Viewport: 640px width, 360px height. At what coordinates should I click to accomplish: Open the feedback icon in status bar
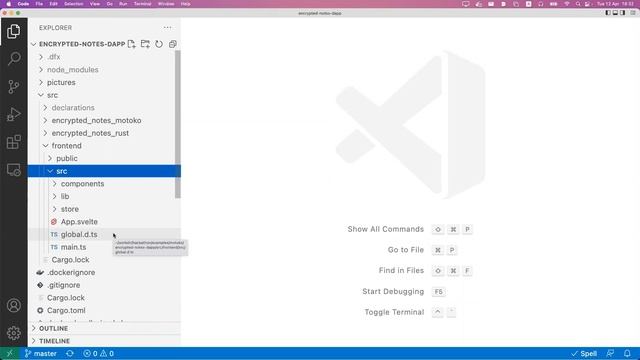610,353
